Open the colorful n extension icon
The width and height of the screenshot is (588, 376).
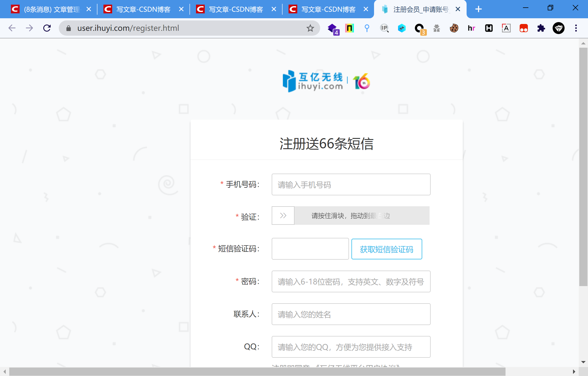tap(350, 28)
